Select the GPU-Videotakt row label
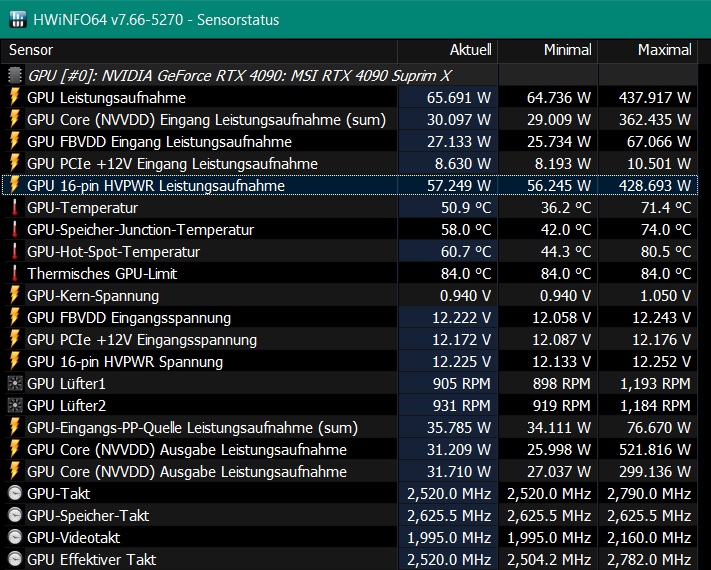This screenshot has height=570, width=711. [x=73, y=538]
